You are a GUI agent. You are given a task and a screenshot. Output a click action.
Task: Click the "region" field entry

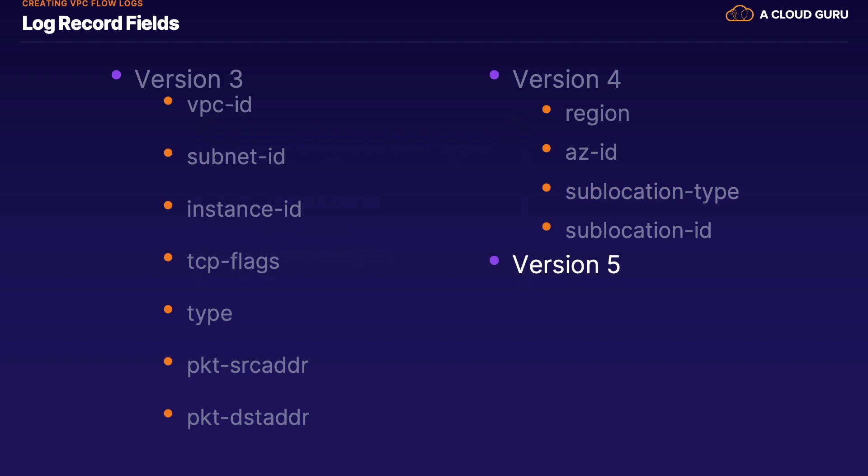click(x=597, y=114)
